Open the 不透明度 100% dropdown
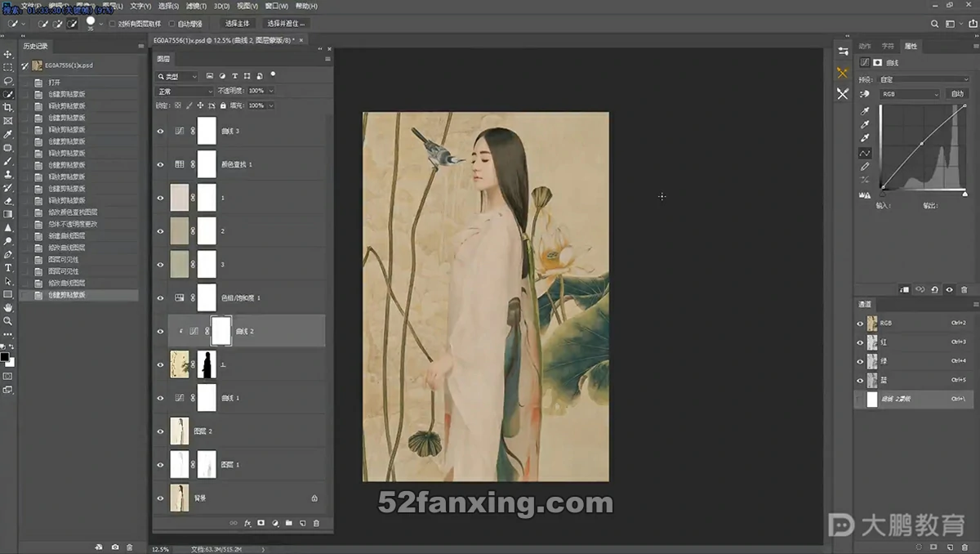Screen dimensions: 980x554 coord(271,91)
